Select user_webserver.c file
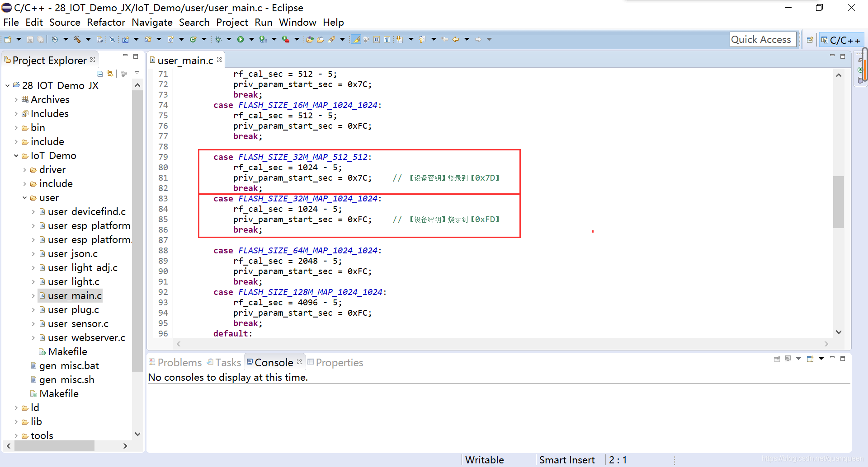 86,337
